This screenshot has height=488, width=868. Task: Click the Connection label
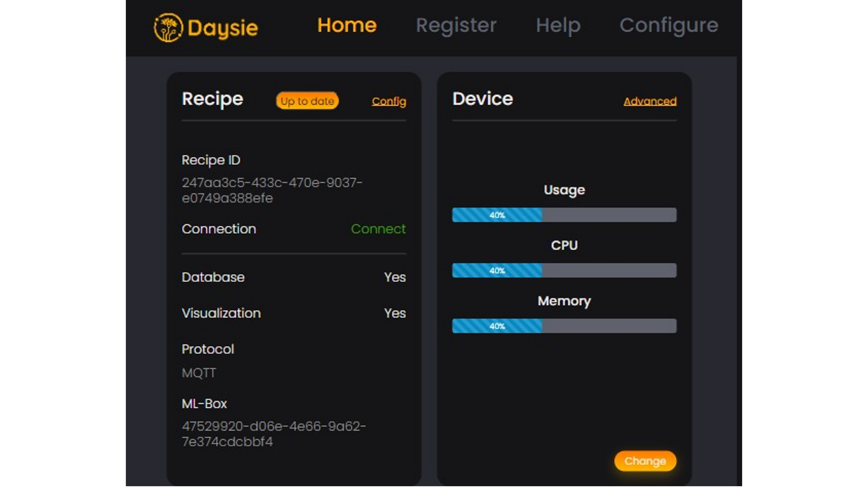click(219, 229)
